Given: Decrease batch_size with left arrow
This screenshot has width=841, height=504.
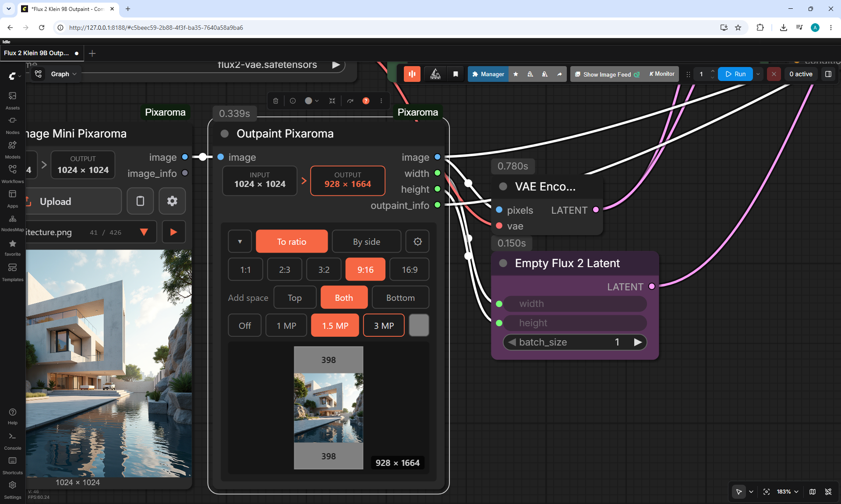Looking at the screenshot, I should [512, 342].
